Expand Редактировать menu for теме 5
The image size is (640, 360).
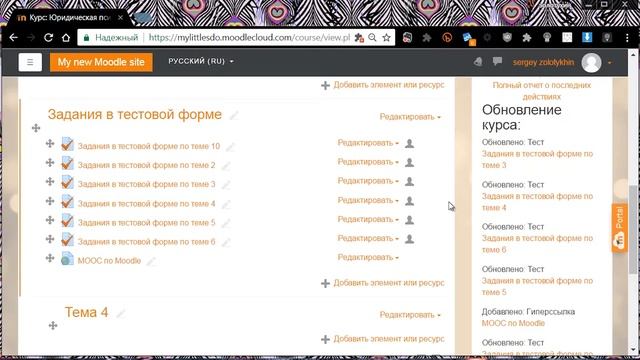(x=368, y=219)
